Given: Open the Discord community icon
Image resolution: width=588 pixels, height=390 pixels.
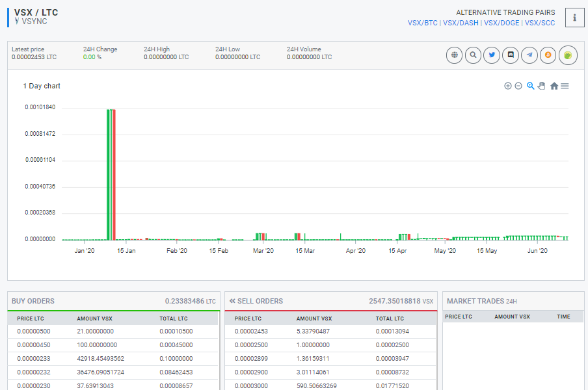Looking at the screenshot, I should coord(511,55).
